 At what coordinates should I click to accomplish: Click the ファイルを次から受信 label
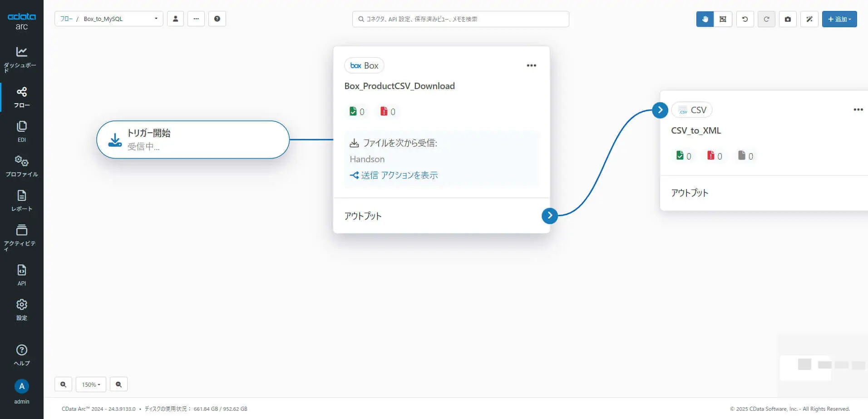pyautogui.click(x=400, y=143)
